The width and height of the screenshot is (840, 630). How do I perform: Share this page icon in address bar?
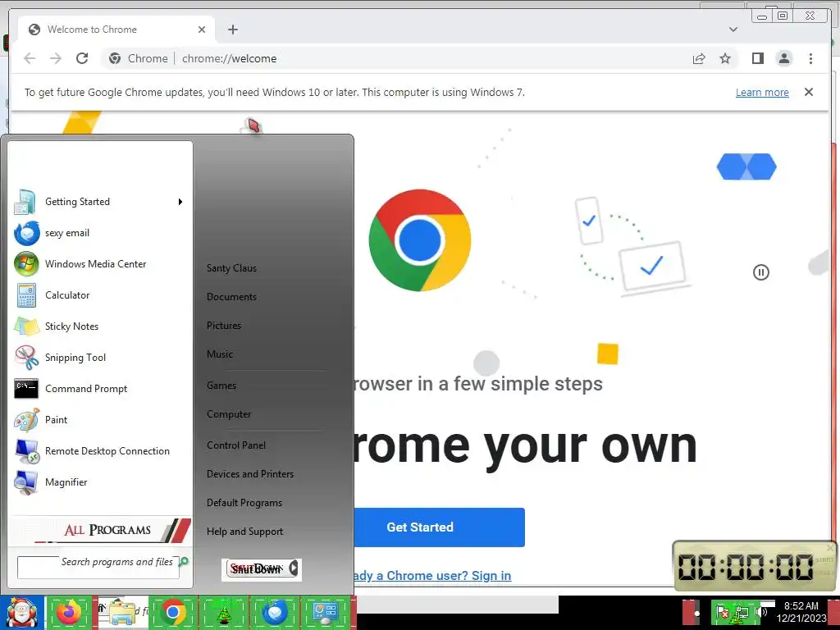coord(699,58)
